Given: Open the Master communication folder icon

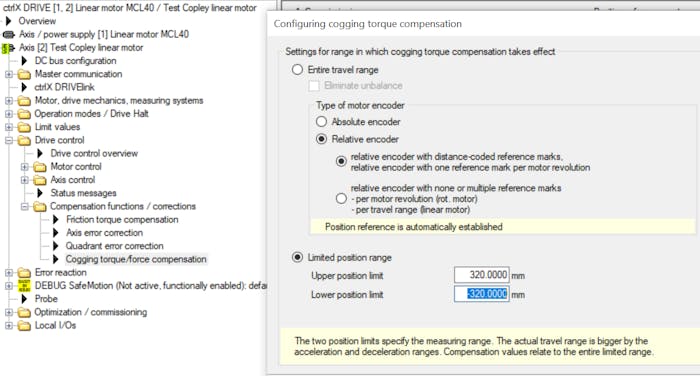Looking at the screenshot, I should click(x=24, y=74).
